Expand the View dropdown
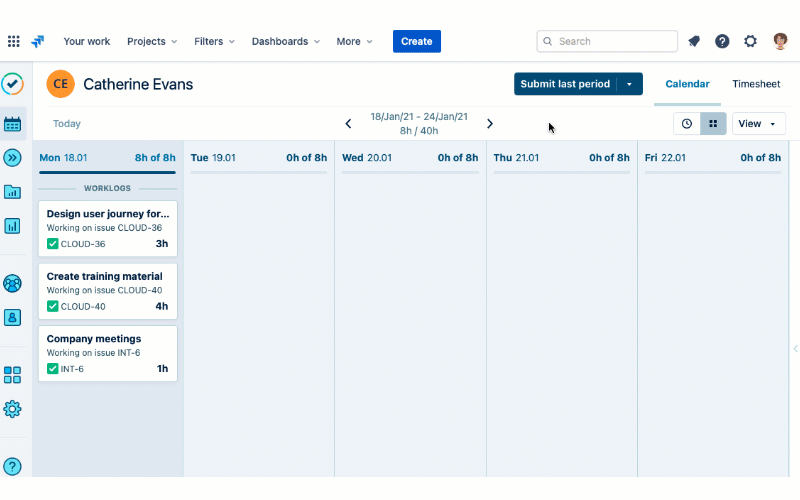Screen dimensions: 800x500 pos(758,124)
